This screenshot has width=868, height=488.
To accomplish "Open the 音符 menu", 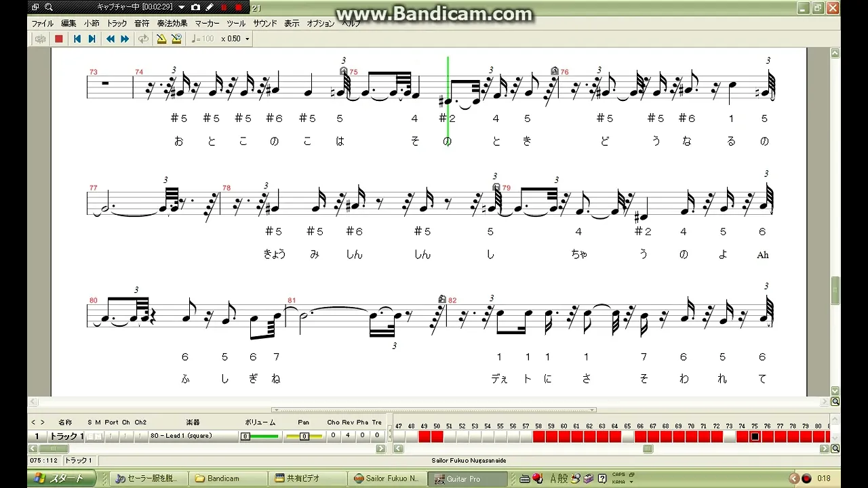I will pos(142,23).
